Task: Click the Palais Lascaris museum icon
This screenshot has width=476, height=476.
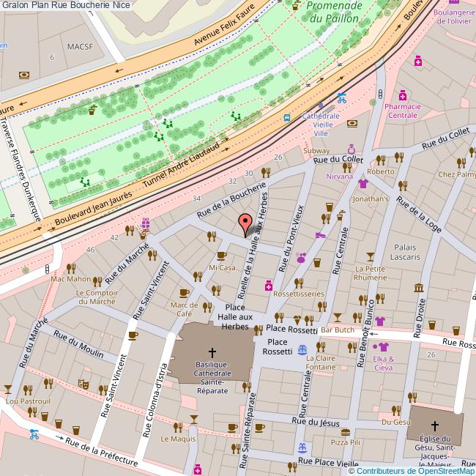Action: [x=417, y=286]
